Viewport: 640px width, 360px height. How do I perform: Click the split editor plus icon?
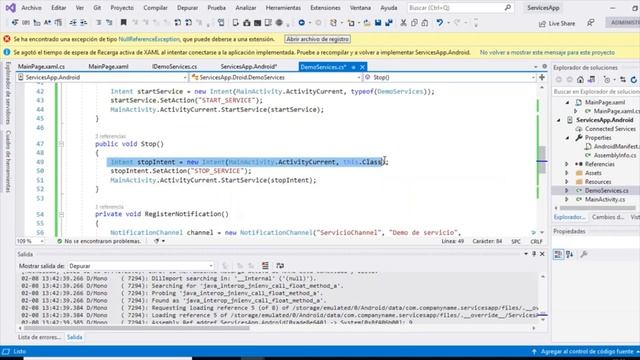click(542, 77)
